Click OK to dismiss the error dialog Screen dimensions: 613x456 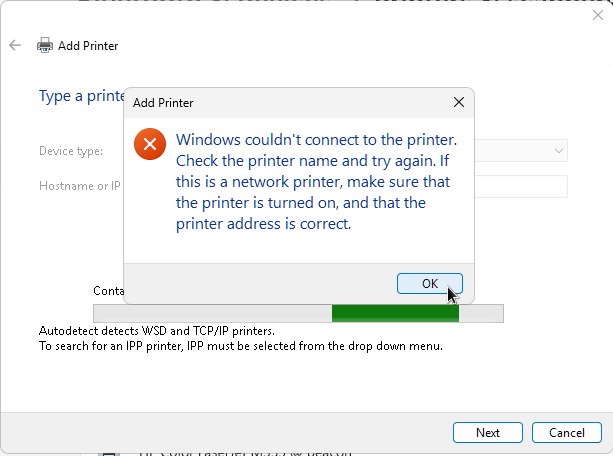click(429, 283)
